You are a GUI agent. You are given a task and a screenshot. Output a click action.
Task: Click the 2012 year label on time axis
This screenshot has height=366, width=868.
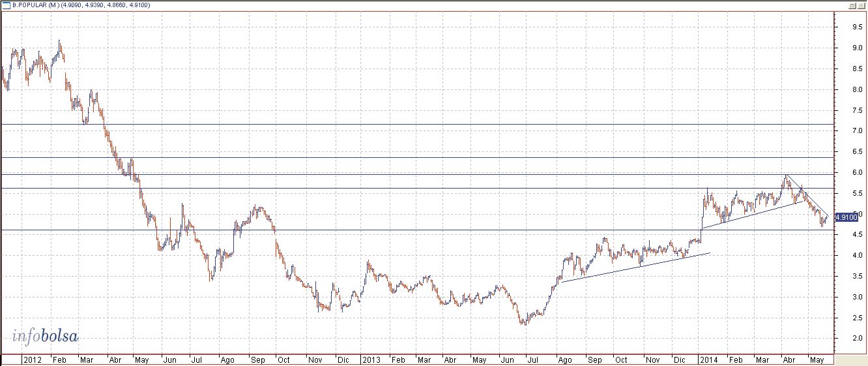click(x=33, y=359)
